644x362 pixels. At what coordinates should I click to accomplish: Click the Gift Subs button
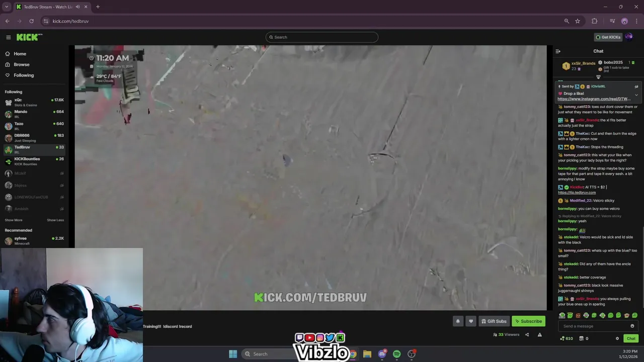pos(494,321)
